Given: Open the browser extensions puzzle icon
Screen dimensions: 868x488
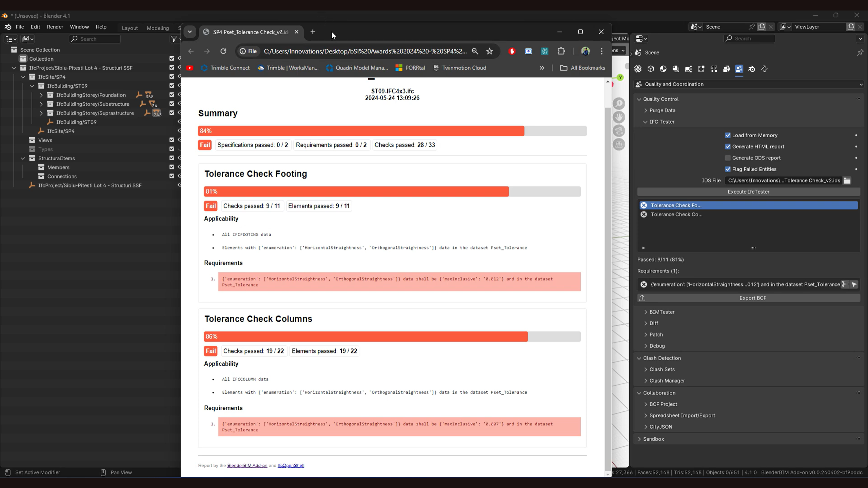Looking at the screenshot, I should (561, 51).
